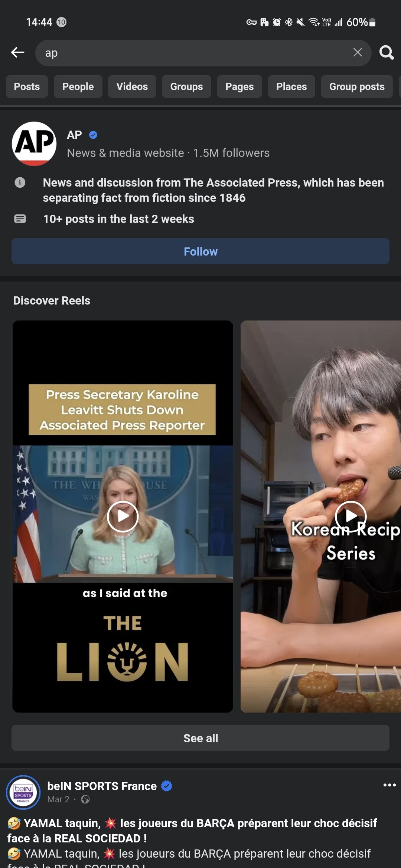Viewport: 401px width, 868px height.
Task: Tap the VPN key status icon
Action: [x=251, y=22]
